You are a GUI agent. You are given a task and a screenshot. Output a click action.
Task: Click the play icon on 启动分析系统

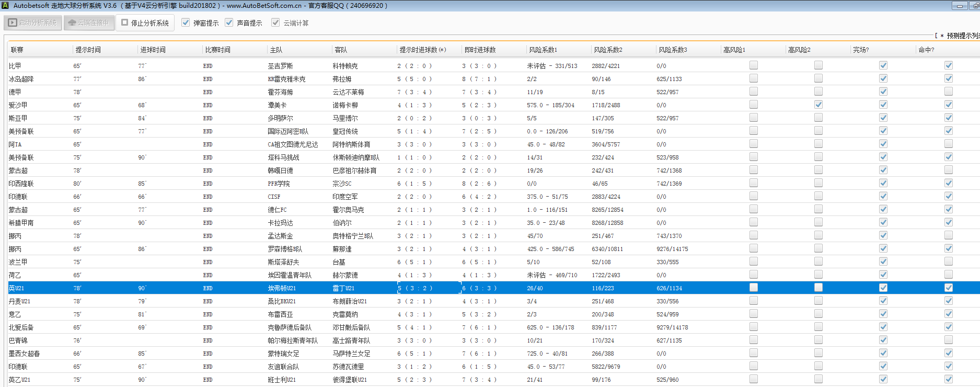click(13, 23)
